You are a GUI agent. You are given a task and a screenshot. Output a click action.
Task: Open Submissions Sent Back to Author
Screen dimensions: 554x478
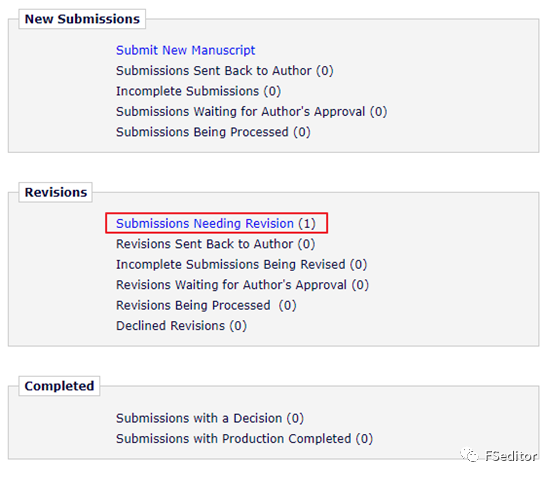point(225,71)
